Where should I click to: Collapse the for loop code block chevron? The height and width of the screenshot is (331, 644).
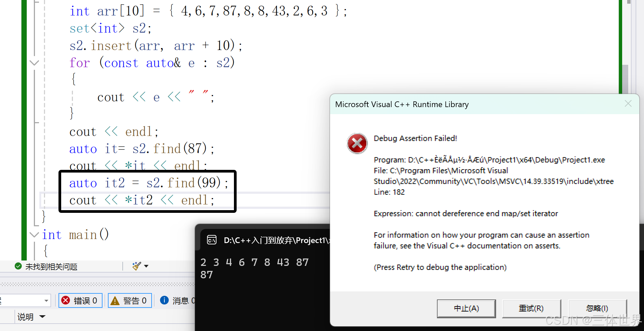point(34,63)
